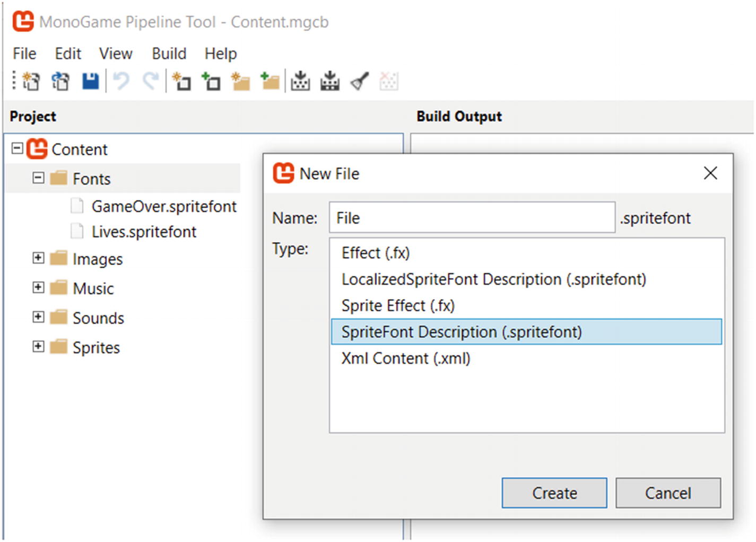Select Xml Content (.xml) type

pos(526,358)
